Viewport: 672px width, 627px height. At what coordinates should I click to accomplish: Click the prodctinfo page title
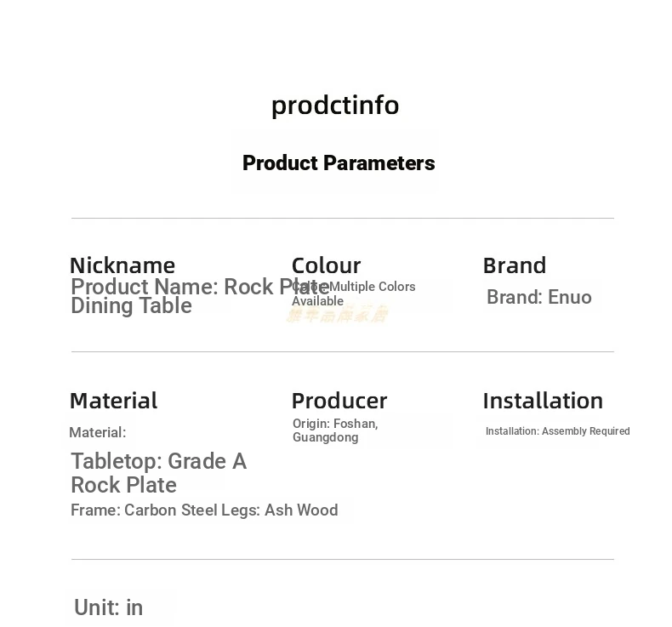335,105
